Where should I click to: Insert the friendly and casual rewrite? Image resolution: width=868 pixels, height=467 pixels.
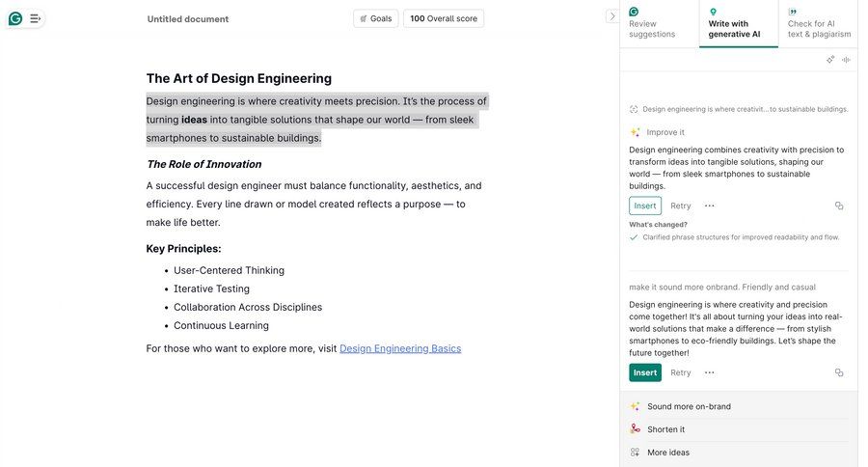pos(645,372)
